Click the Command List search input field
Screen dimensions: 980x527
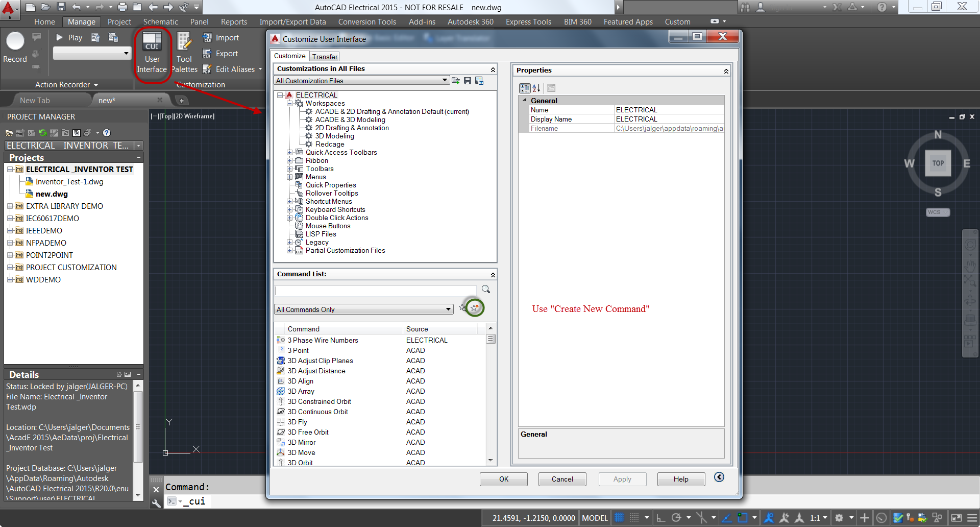pos(376,291)
